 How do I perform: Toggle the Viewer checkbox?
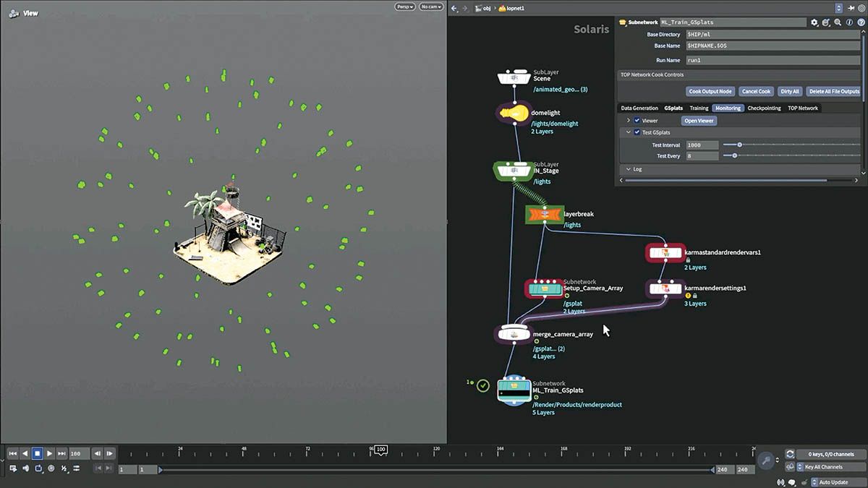[x=637, y=121]
